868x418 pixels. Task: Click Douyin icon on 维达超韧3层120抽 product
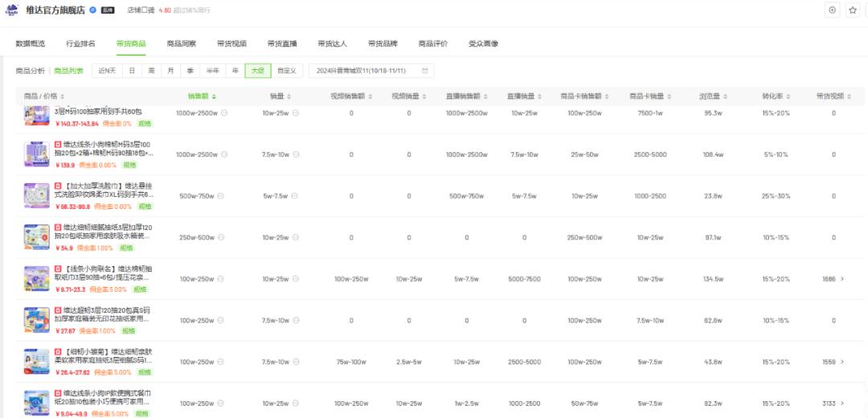(58, 310)
